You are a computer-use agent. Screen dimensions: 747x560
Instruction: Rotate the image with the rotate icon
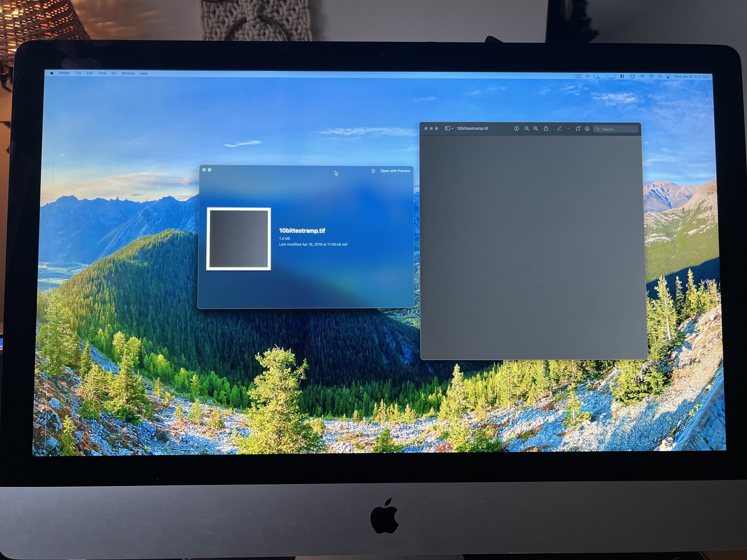click(x=578, y=128)
